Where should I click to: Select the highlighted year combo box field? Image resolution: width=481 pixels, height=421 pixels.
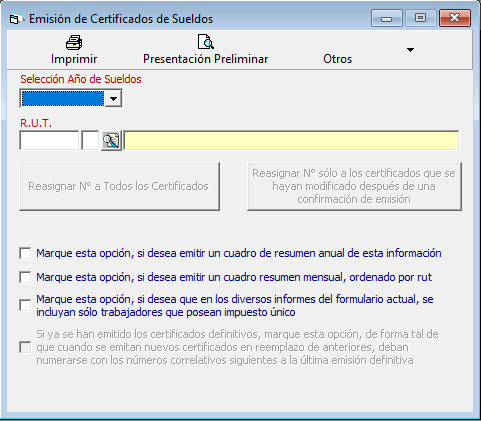[63, 99]
